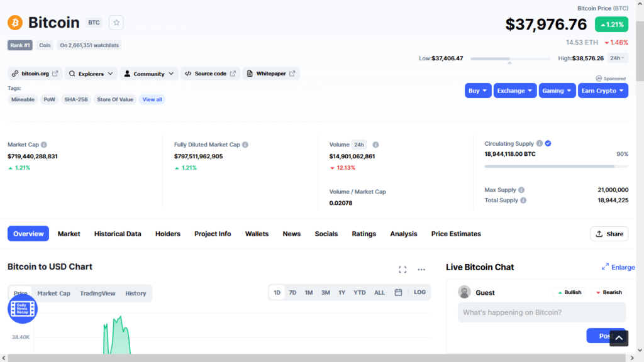Click the low-high price range slider
This screenshot has width=644, height=362.
509,58
